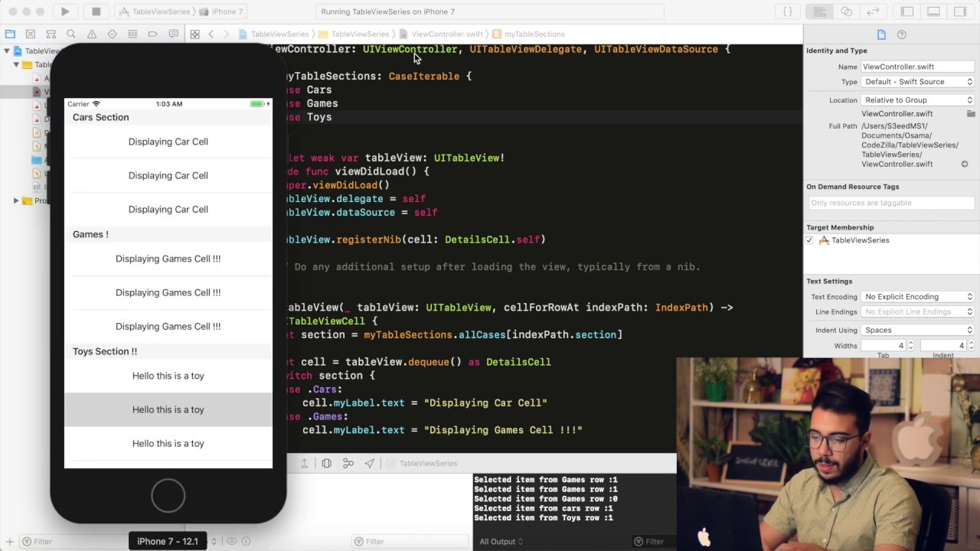Open the Issue navigator
The height and width of the screenshot is (551, 980).
(x=92, y=34)
